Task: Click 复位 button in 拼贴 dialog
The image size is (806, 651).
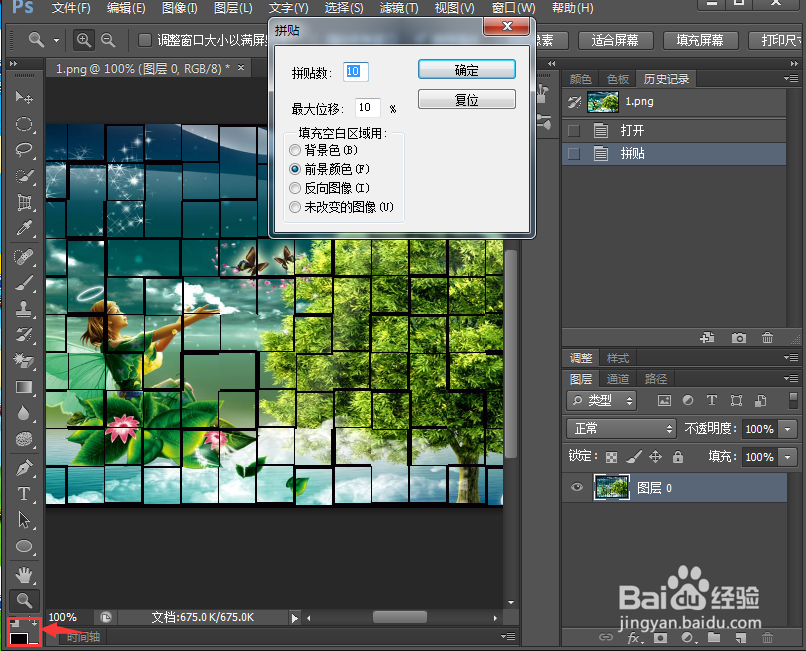Action: [x=467, y=99]
